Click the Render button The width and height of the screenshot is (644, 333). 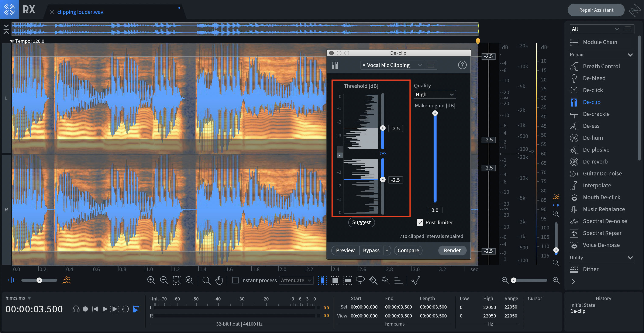tap(452, 250)
